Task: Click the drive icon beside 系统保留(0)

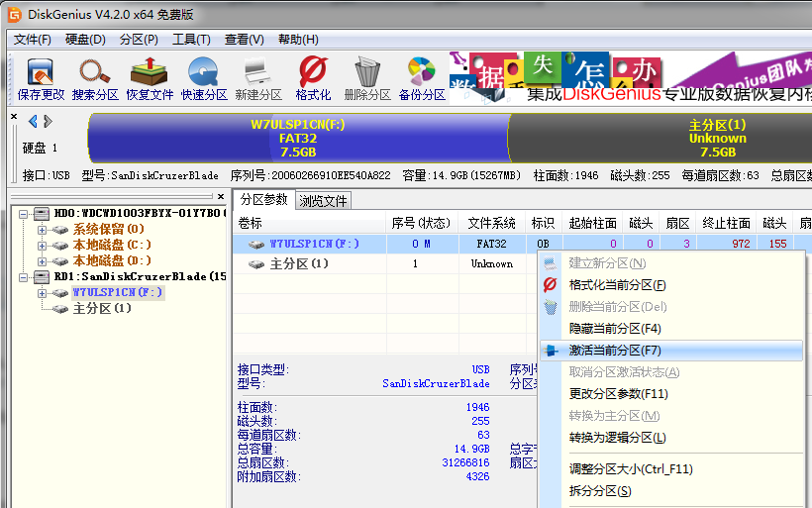Action: coord(60,230)
